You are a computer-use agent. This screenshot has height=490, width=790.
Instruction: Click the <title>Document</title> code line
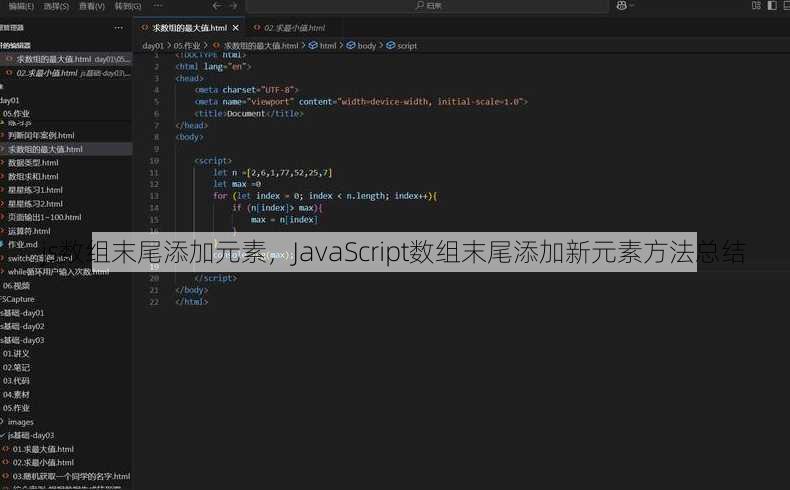tap(249, 113)
